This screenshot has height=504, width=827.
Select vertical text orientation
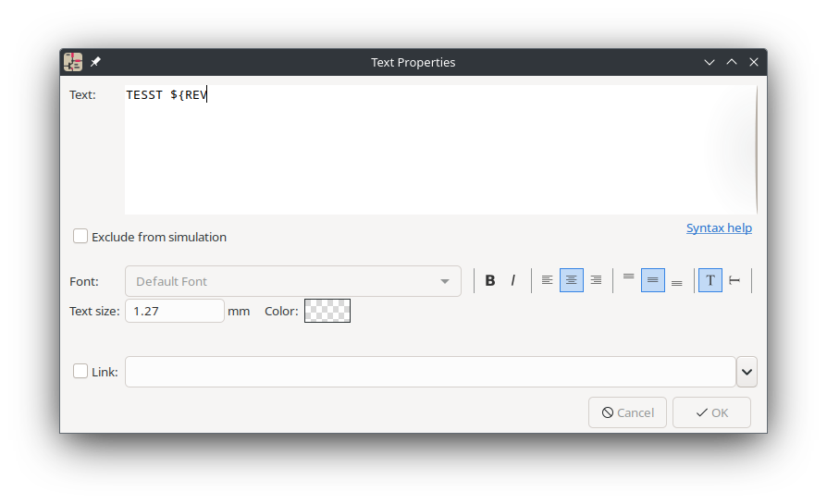tap(734, 280)
